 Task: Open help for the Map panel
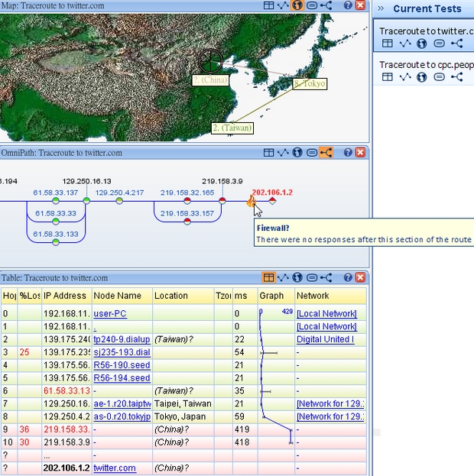(348, 5)
